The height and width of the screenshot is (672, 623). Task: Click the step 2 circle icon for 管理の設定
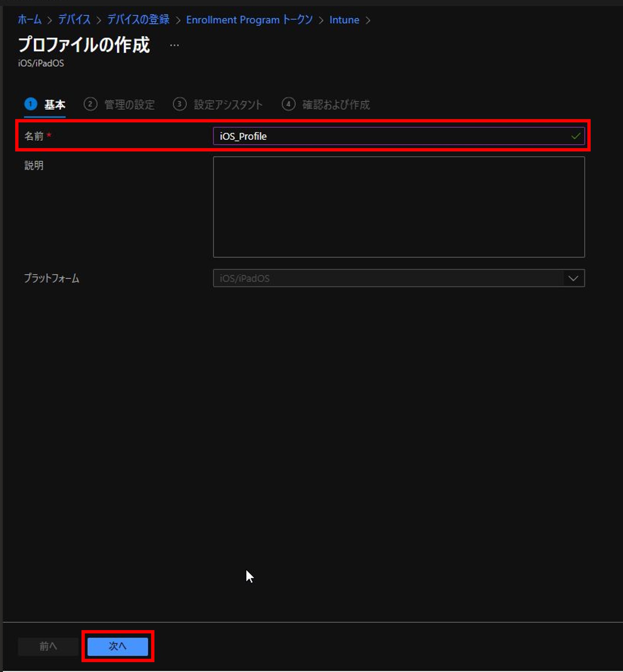pyautogui.click(x=90, y=105)
